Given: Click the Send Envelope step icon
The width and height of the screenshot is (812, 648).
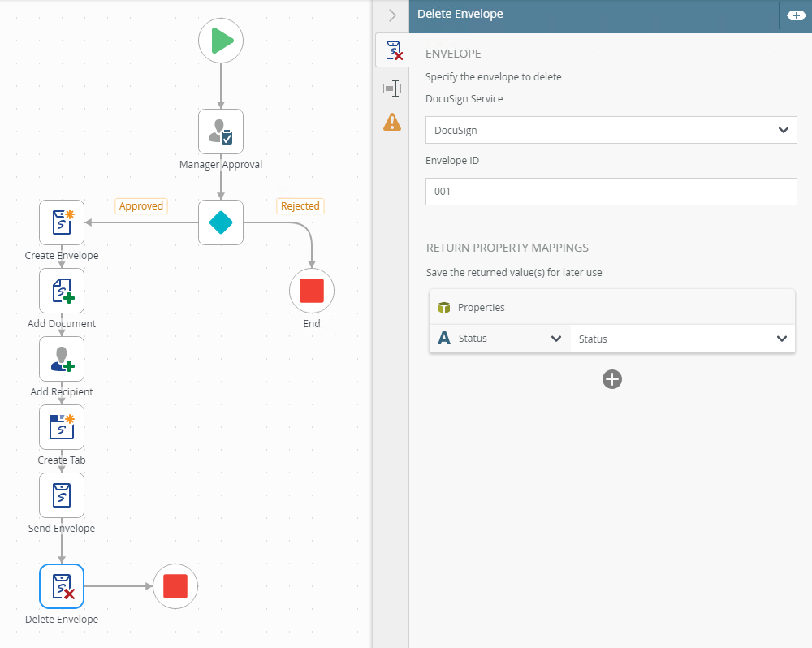Looking at the screenshot, I should point(62,495).
